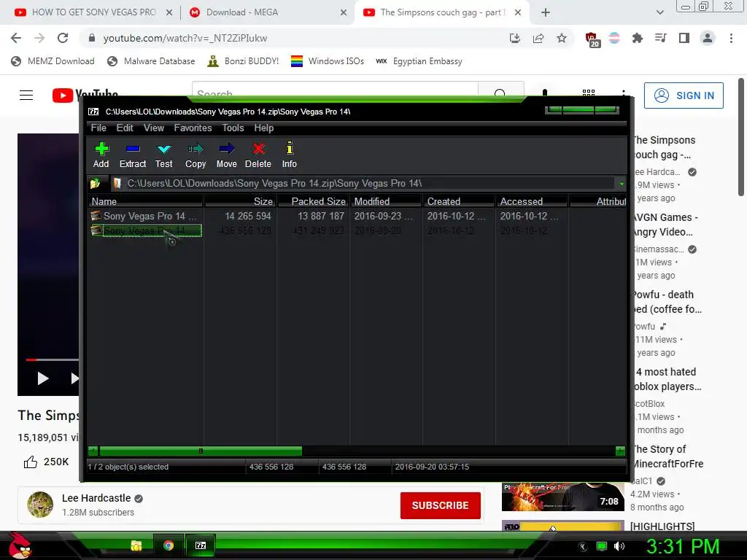This screenshot has width=747, height=560.
Task: Run the Test tool in 7-Zip
Action: coord(164,155)
